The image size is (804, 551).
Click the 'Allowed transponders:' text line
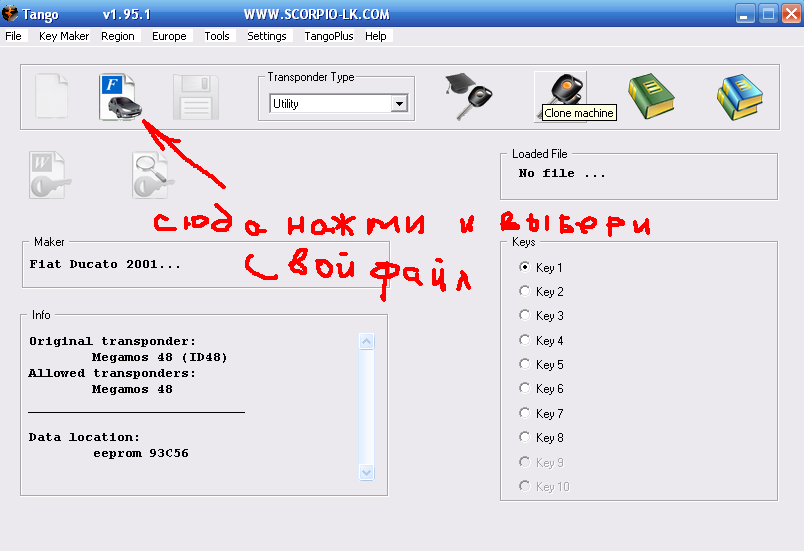click(112, 374)
